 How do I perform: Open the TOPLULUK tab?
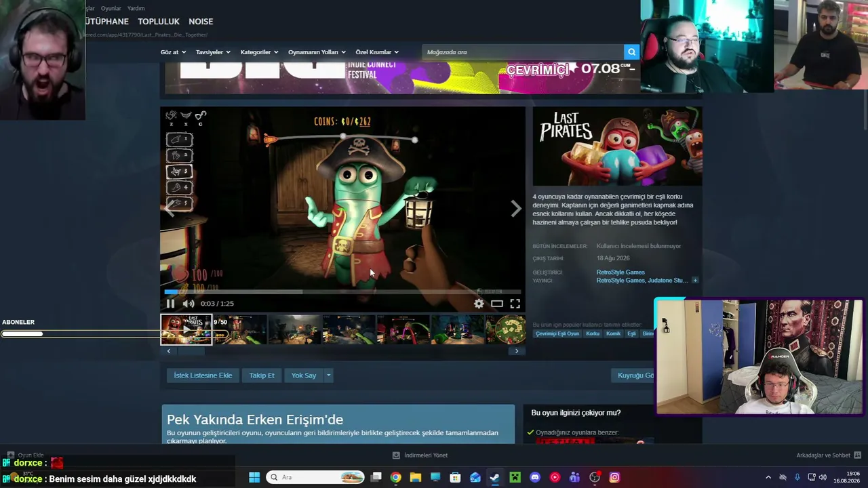[159, 22]
